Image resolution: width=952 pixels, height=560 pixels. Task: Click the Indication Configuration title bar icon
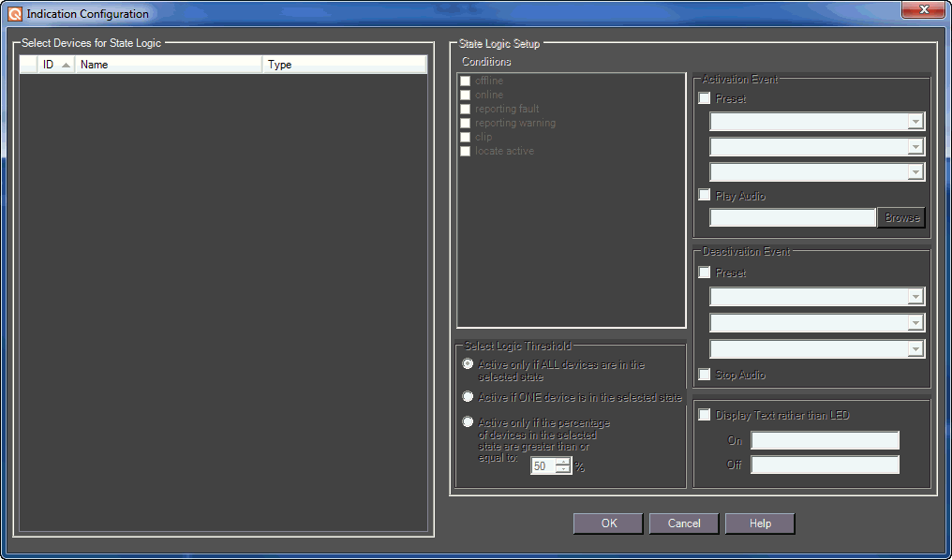pyautogui.click(x=15, y=14)
